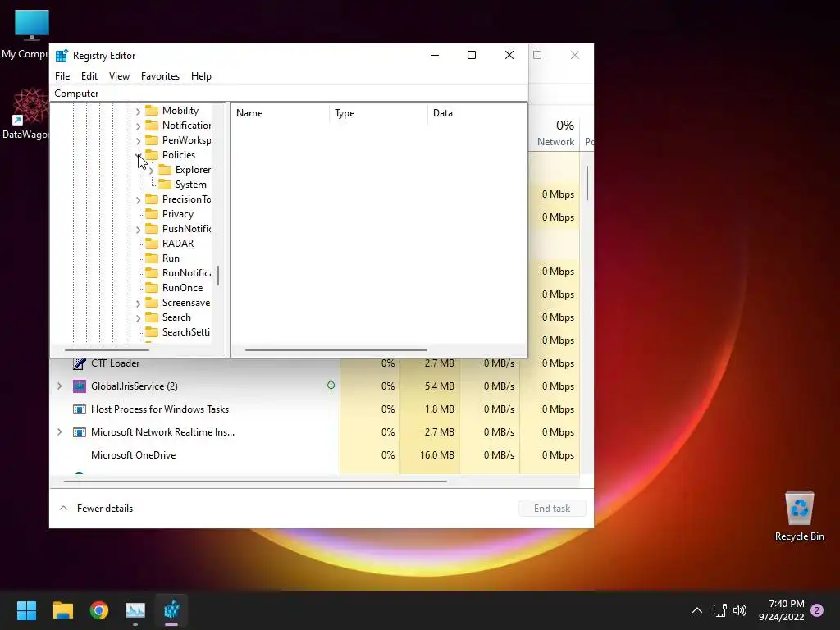Click Host Process for Windows Tasks icon

(x=80, y=409)
